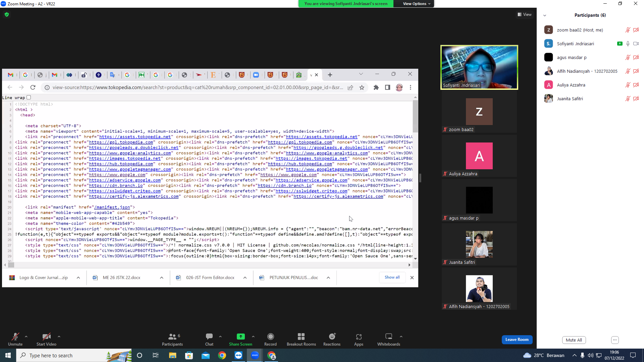
Task: Toggle video icon for zoom baa02
Action: [x=636, y=30]
